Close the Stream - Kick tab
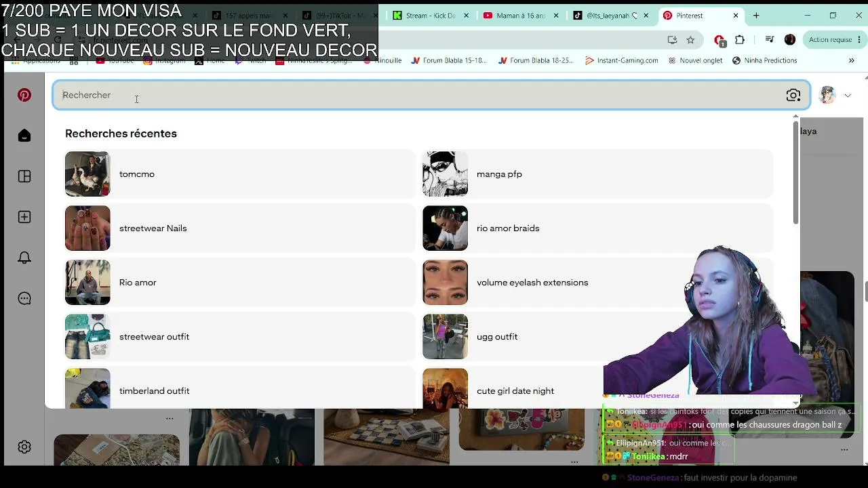Image resolution: width=868 pixels, height=488 pixels. pyautogui.click(x=466, y=16)
